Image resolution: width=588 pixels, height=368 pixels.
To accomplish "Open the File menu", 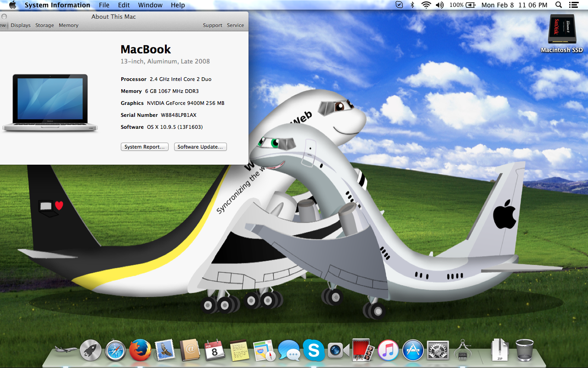I will coord(104,5).
